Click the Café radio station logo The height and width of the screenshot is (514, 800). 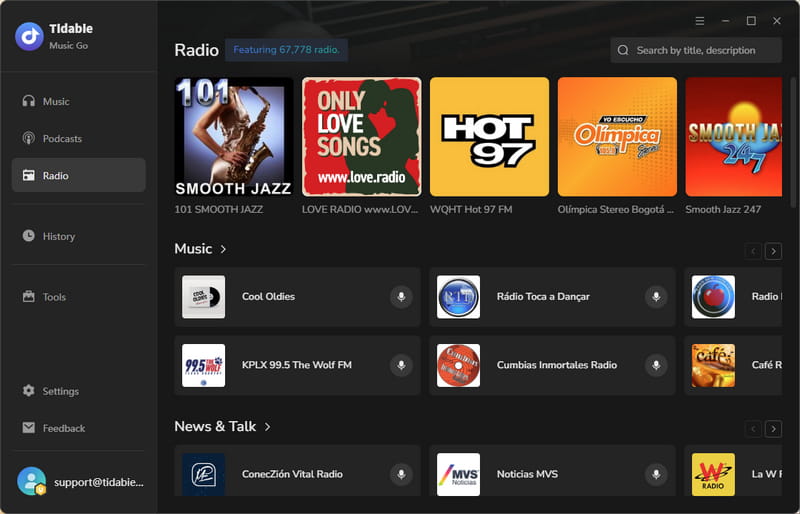713,365
